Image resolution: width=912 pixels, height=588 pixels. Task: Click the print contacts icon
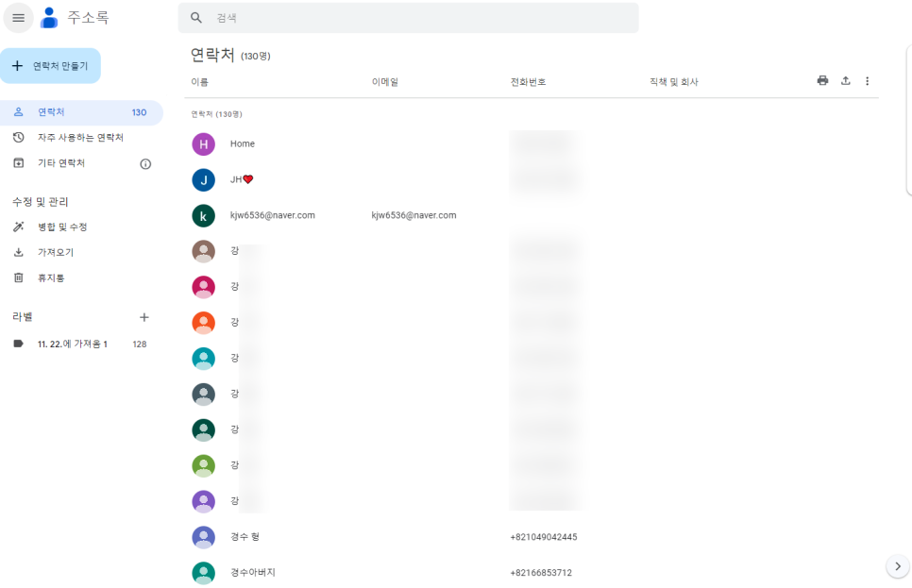click(x=822, y=81)
